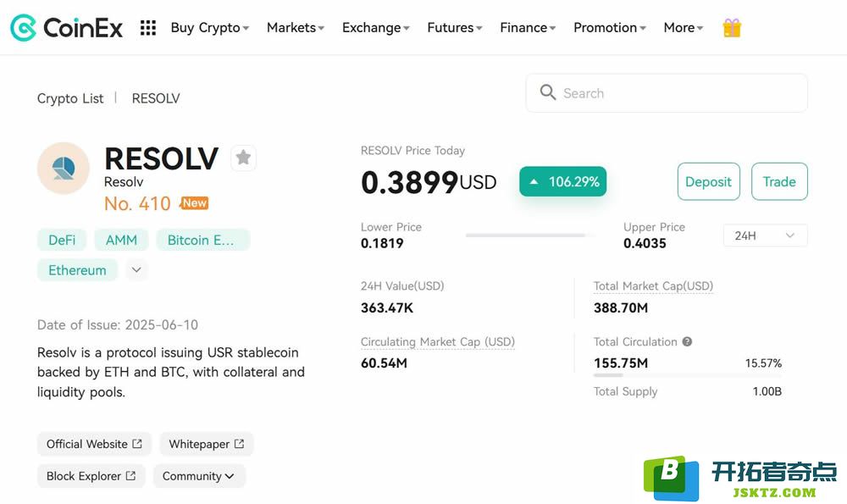Click the CoinEx logo
Image resolution: width=847 pixels, height=504 pixels.
tap(66, 28)
